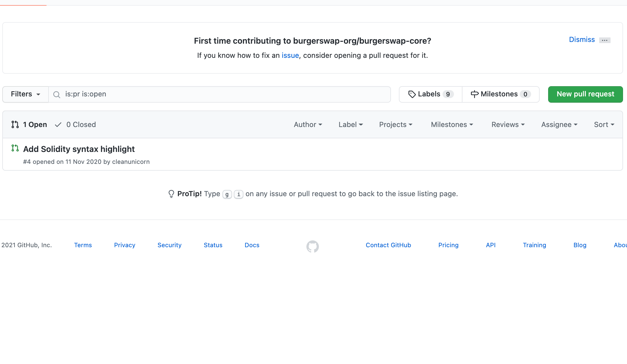Open the Status footer link
Viewport: 627px width, 364px height.
(213, 245)
